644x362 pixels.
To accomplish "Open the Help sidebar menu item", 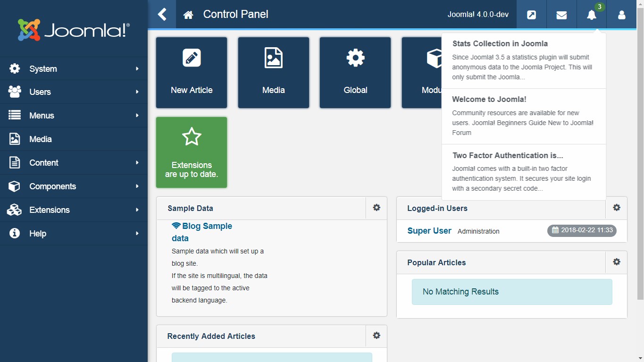I will click(x=74, y=234).
